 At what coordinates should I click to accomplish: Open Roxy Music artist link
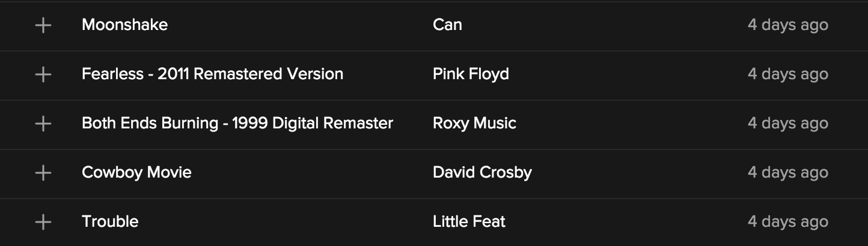(474, 124)
